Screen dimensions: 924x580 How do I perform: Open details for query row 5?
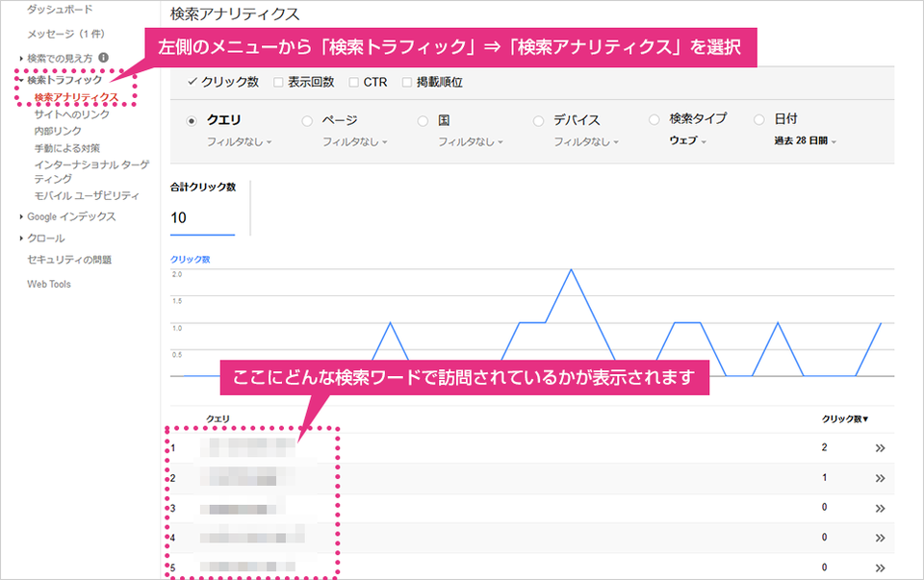point(880,567)
